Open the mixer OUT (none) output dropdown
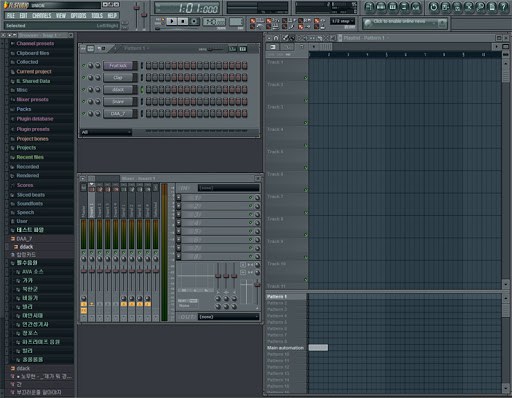The width and height of the screenshot is (512, 398). [228, 317]
